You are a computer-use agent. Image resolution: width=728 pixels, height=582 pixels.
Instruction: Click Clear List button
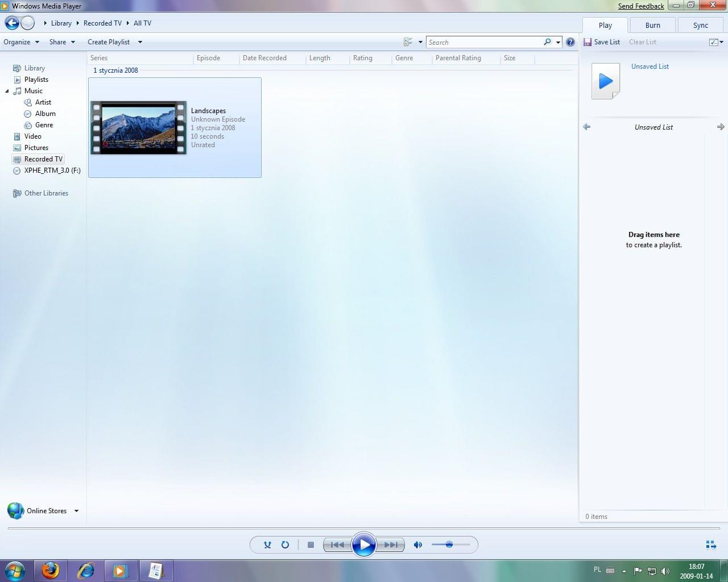[643, 42]
